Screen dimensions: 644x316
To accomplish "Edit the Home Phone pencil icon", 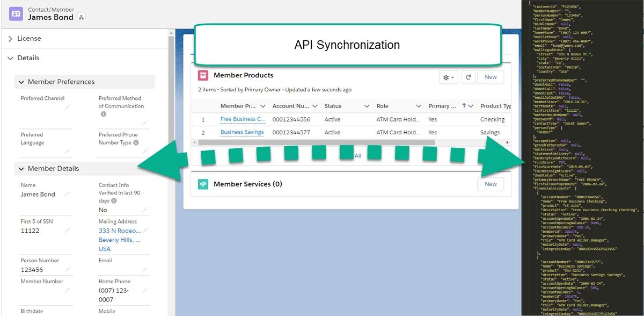I will [145, 291].
